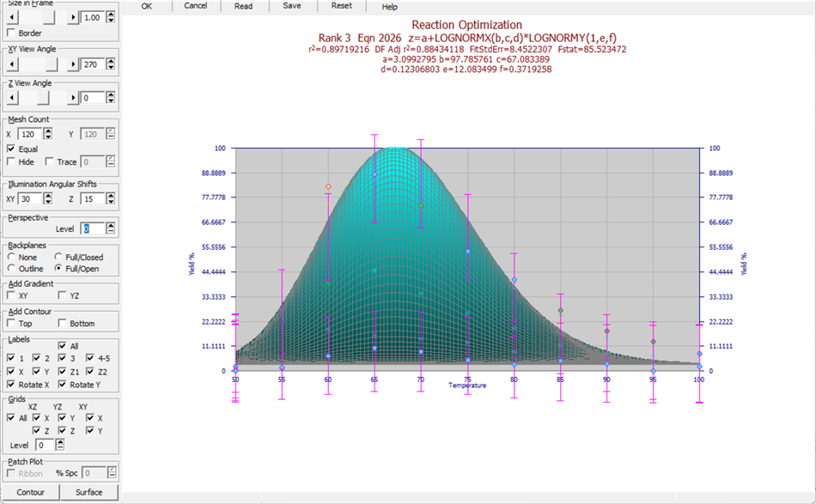Enable the Border checkbox
Image resolution: width=816 pixels, height=504 pixels.
[11, 33]
